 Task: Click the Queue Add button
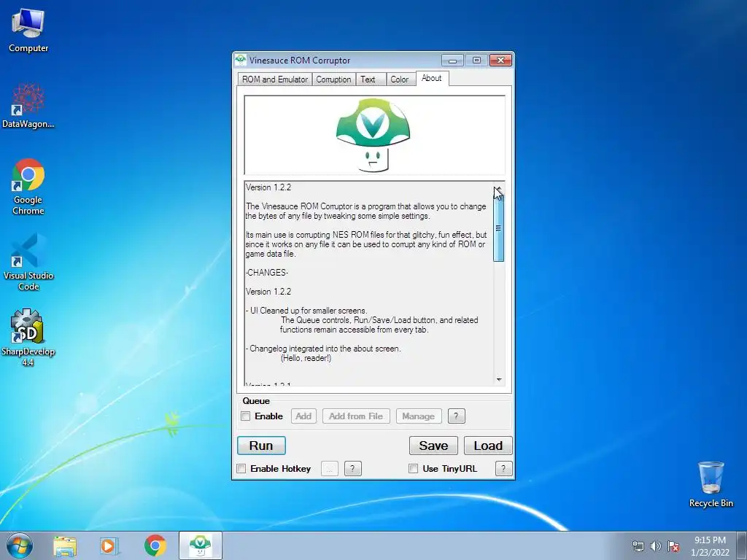pos(303,416)
